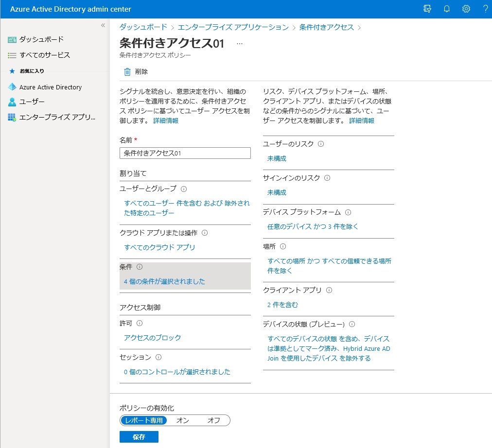Show info for デバイスの状態 (プレビュー)

[352, 324]
